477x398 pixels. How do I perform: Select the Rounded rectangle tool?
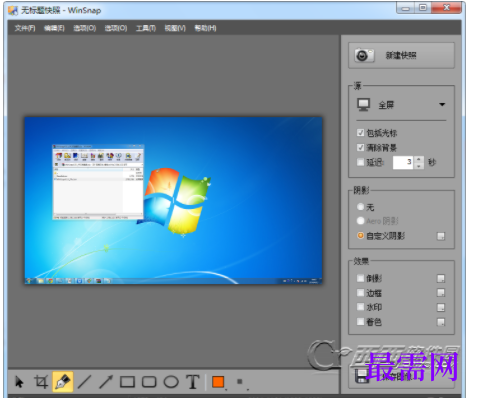pyautogui.click(x=149, y=382)
